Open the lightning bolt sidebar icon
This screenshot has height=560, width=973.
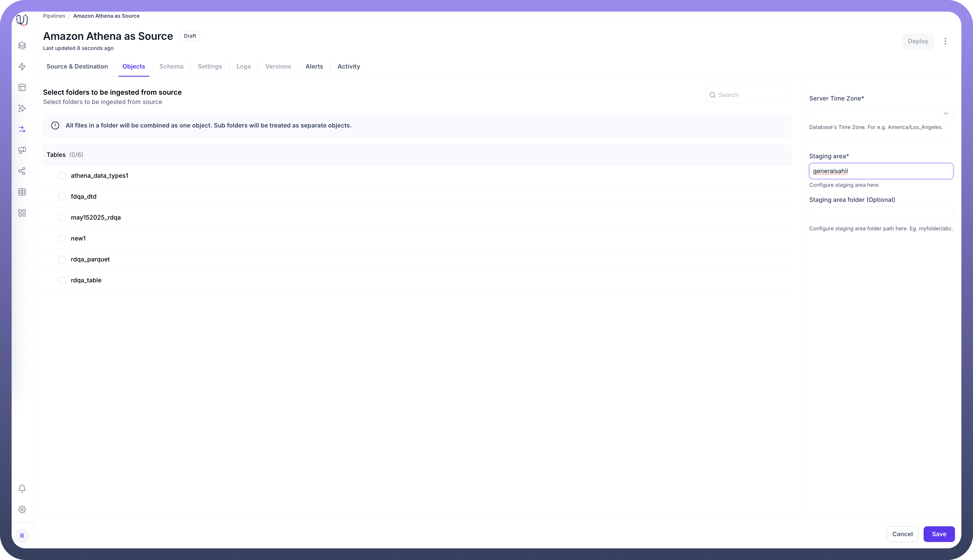(x=22, y=67)
